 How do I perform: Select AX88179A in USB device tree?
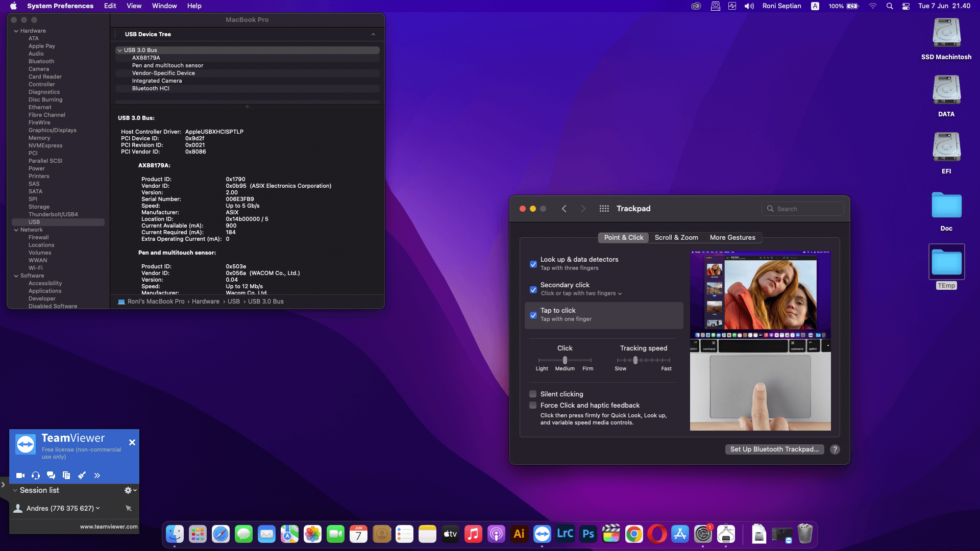[248, 58]
